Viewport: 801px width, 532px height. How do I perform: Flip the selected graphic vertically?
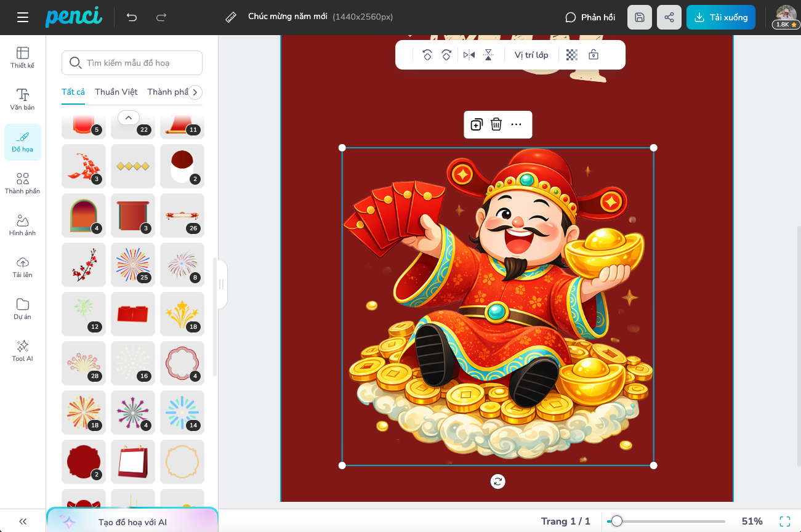pyautogui.click(x=488, y=55)
